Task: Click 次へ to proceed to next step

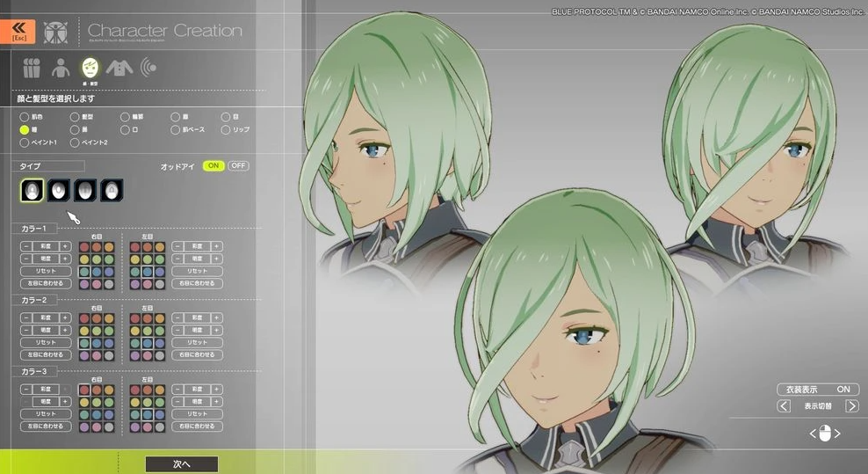Action: [182, 464]
